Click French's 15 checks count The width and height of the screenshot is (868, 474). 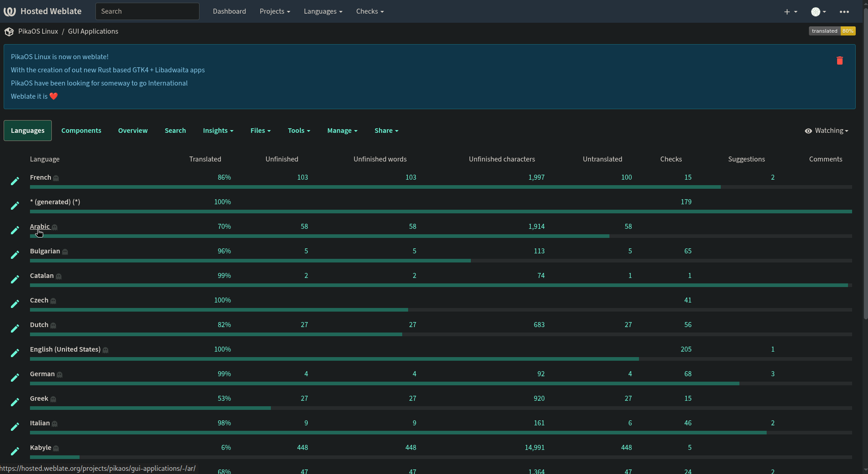(688, 177)
